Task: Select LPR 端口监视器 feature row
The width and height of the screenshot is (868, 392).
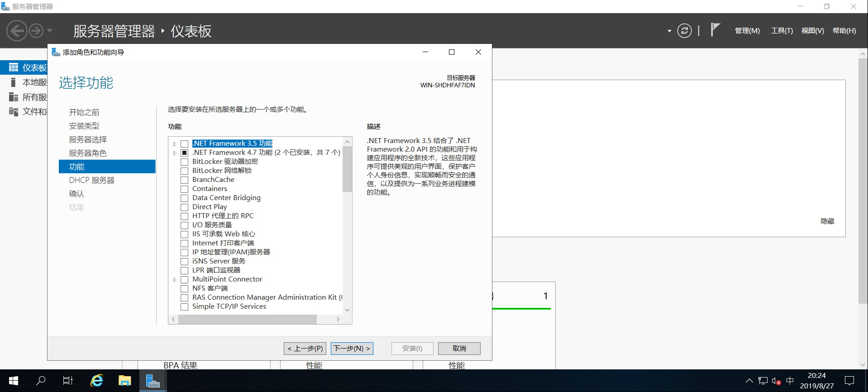Action: pos(216,270)
